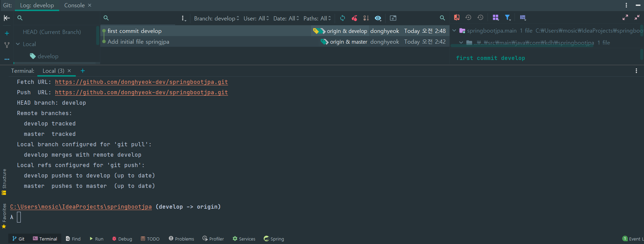
Task: Open the Debug tool window
Action: click(122, 239)
